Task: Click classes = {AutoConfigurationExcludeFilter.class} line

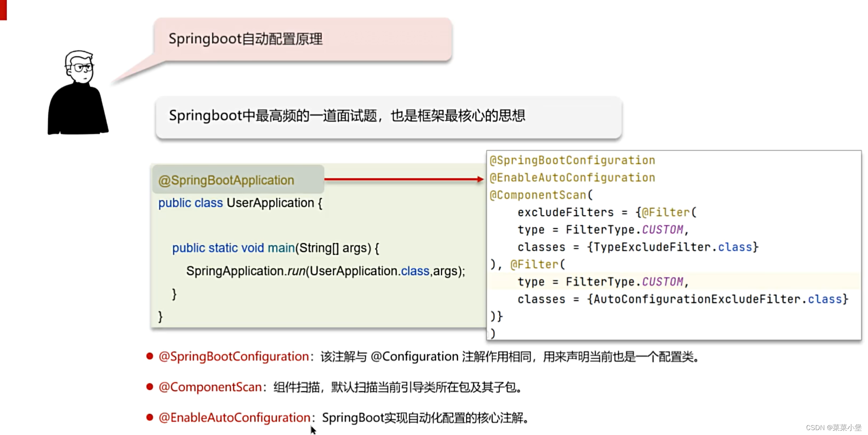Action: tap(683, 299)
